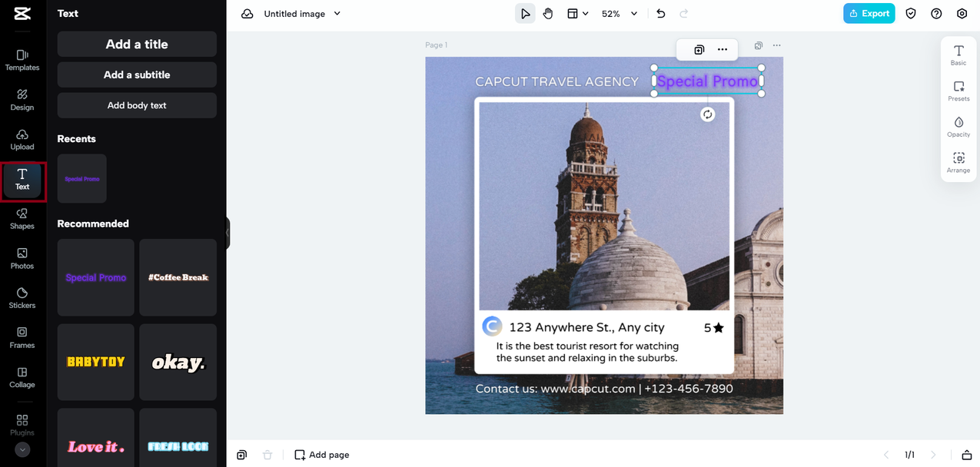This screenshot has width=980, height=467.
Task: Open the canvas layout dropdown
Action: [x=577, y=14]
